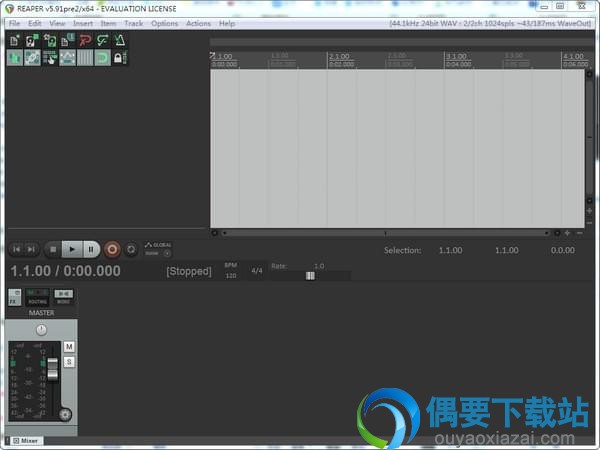Click the 3.1.00 ruler marker
Image resolution: width=600 pixels, height=450 pixels.
(457, 57)
